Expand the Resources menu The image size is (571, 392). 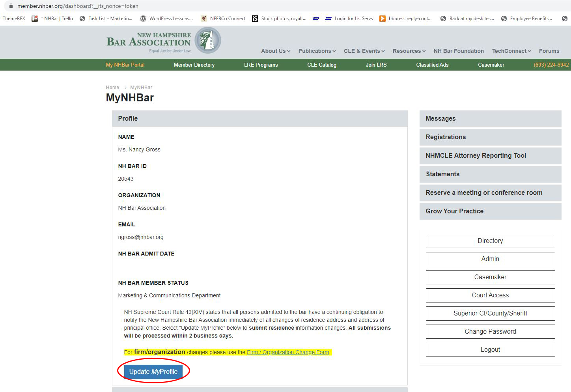pyautogui.click(x=409, y=51)
